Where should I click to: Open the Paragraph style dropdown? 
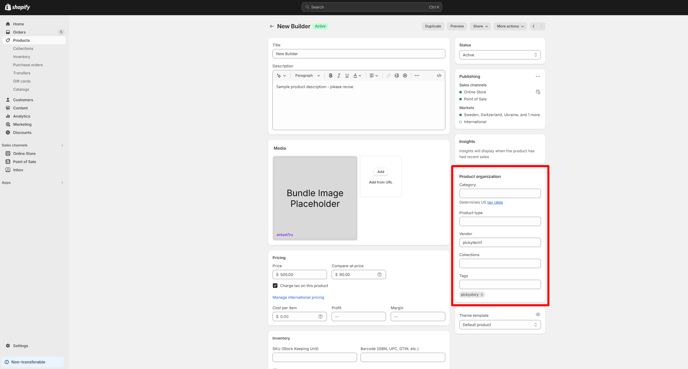(307, 75)
